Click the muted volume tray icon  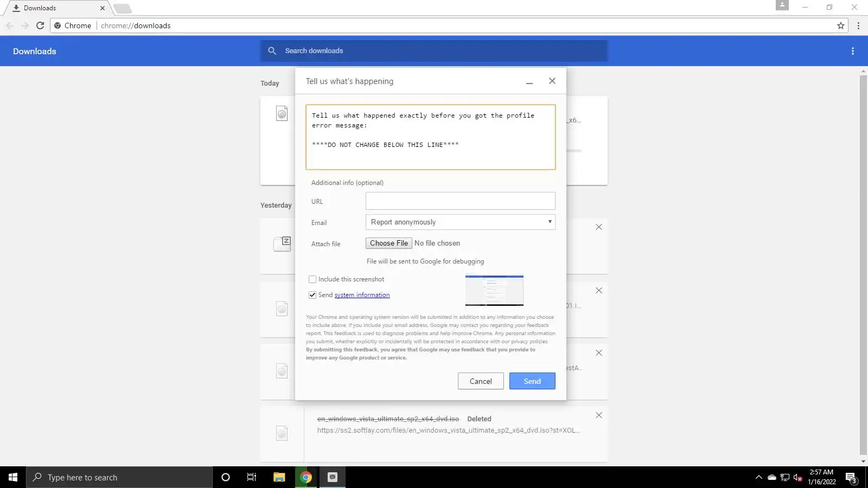[x=797, y=478]
